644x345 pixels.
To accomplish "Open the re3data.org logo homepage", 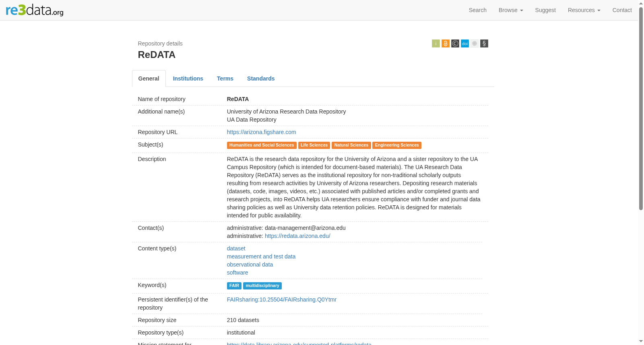I will coord(35,10).
